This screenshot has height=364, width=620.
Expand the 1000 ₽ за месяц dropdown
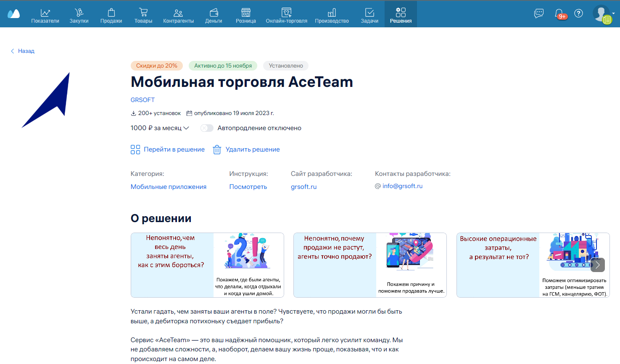click(x=160, y=128)
